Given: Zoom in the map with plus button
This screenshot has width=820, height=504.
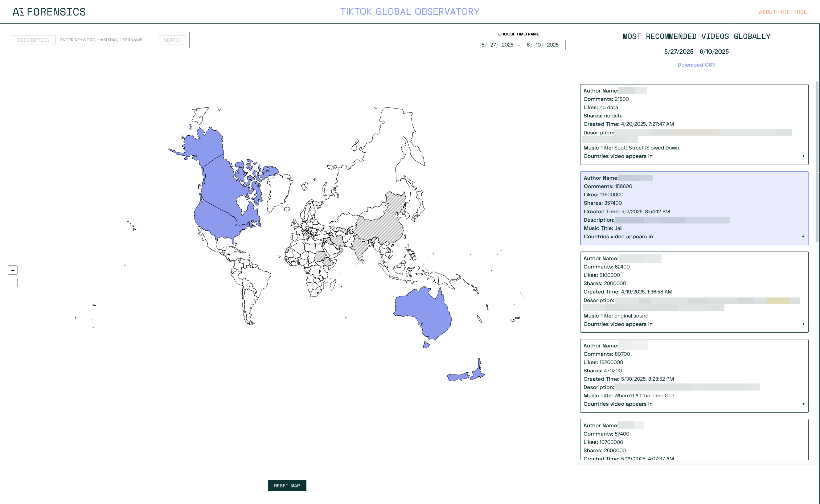Looking at the screenshot, I should click(13, 270).
